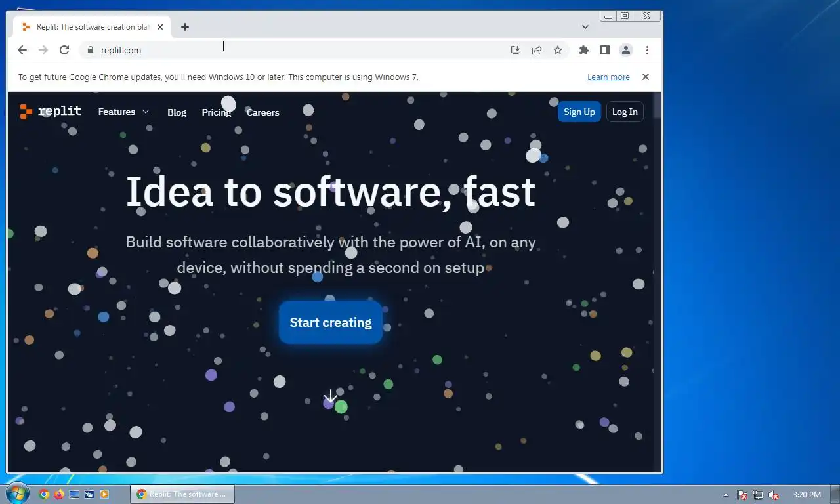Screen dimensions: 840x504
Task: Click the down arrow below Start creating
Action: pyautogui.click(x=331, y=396)
